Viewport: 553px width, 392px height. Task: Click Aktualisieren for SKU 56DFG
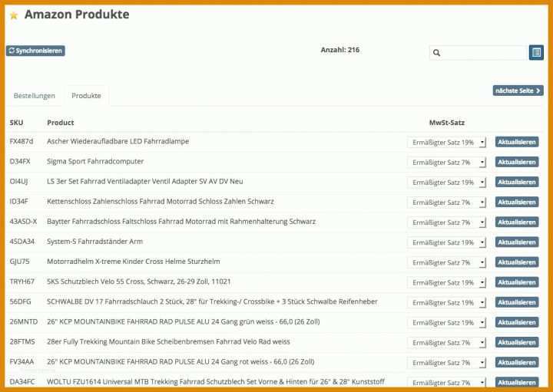click(517, 302)
